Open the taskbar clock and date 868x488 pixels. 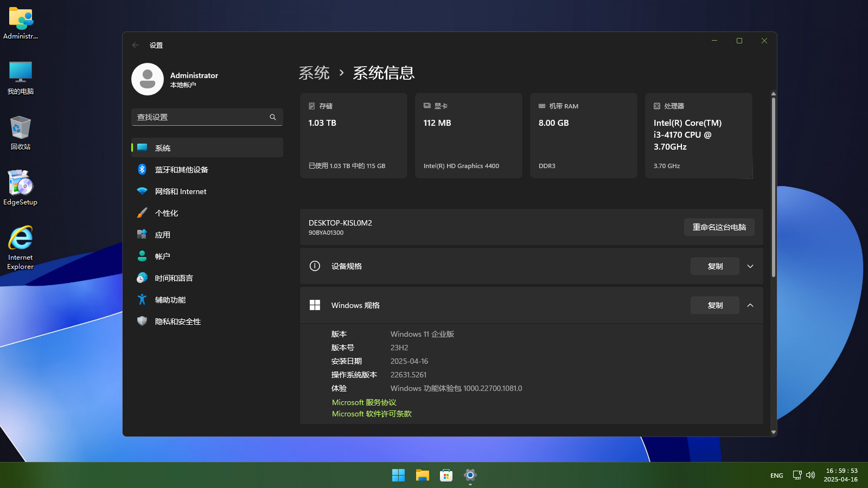[x=841, y=475]
